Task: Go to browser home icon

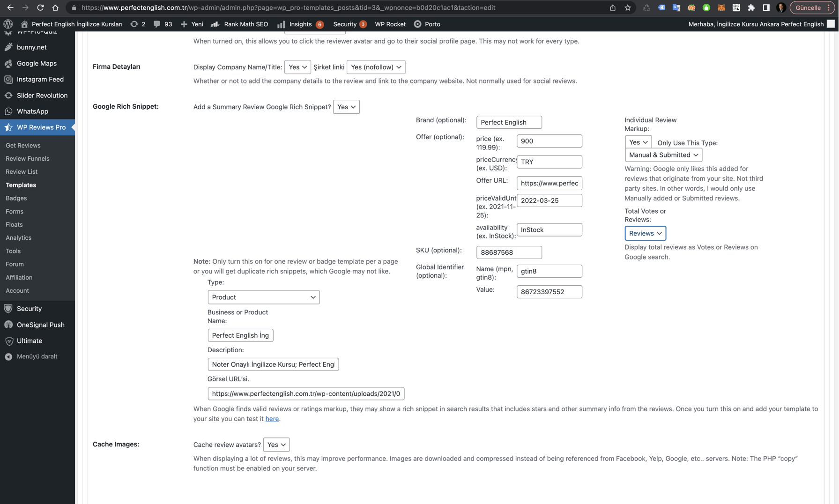Action: [55, 7]
